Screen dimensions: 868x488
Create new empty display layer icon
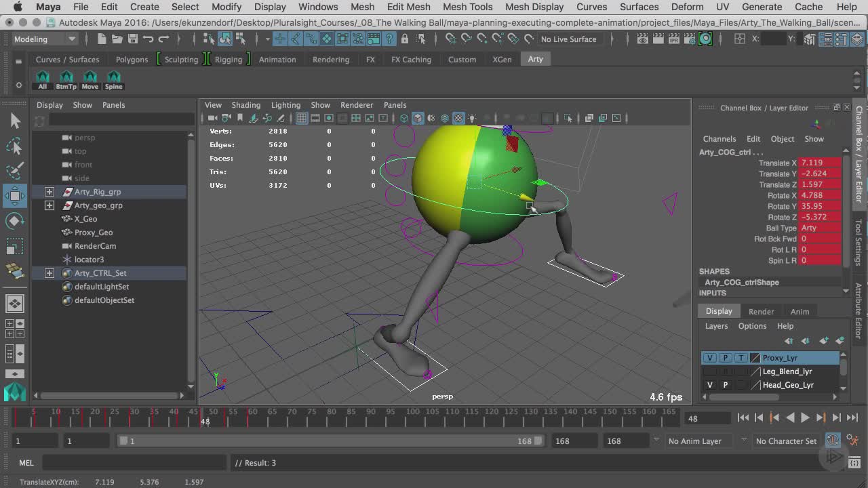pos(823,341)
